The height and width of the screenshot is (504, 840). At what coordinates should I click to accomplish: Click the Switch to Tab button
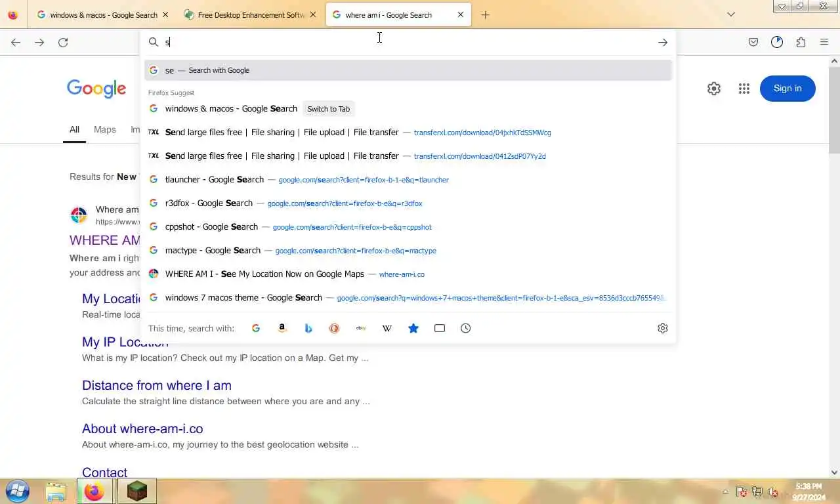coord(329,109)
